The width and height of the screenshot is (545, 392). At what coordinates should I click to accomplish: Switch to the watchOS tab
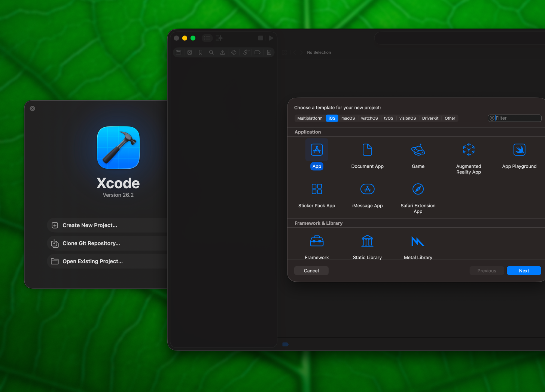(x=369, y=118)
